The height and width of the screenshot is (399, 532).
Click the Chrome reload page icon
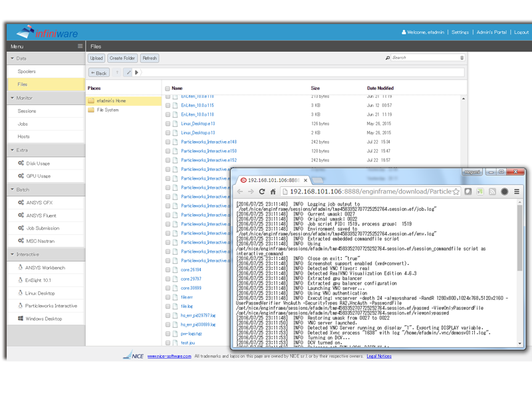262,192
